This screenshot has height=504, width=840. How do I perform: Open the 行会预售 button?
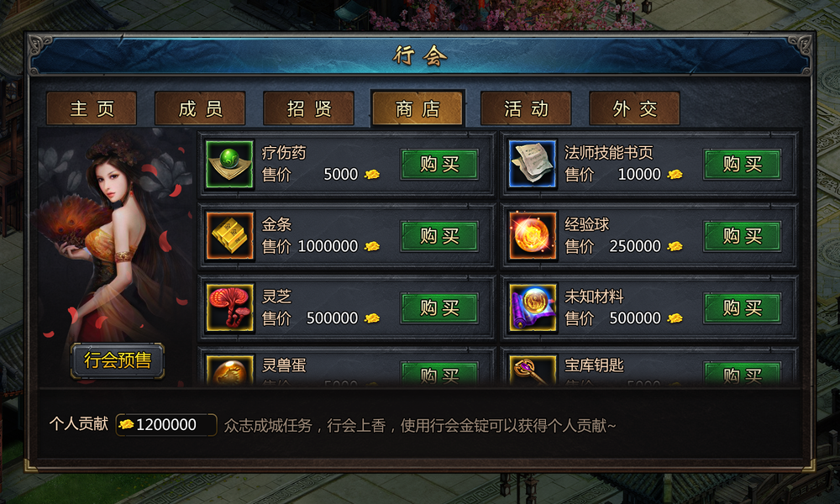(x=118, y=360)
